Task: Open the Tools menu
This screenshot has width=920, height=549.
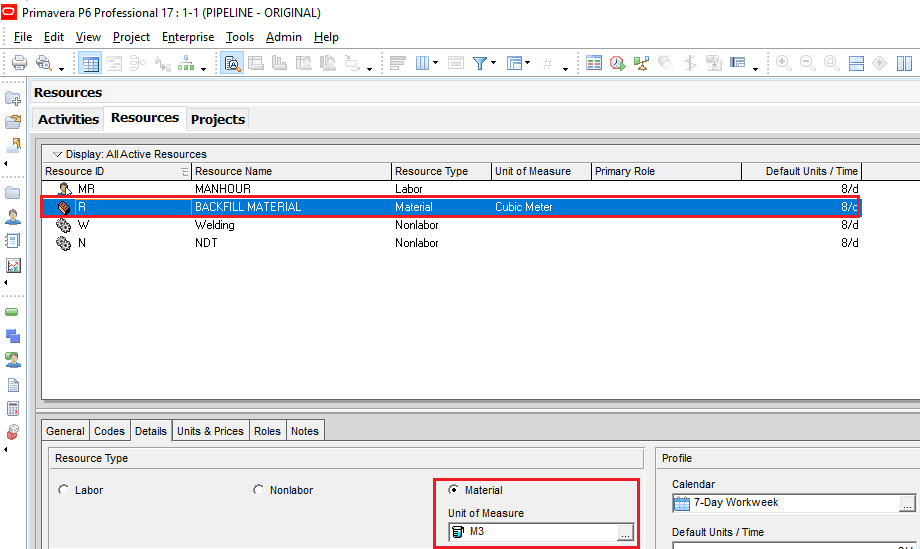Action: pos(240,37)
